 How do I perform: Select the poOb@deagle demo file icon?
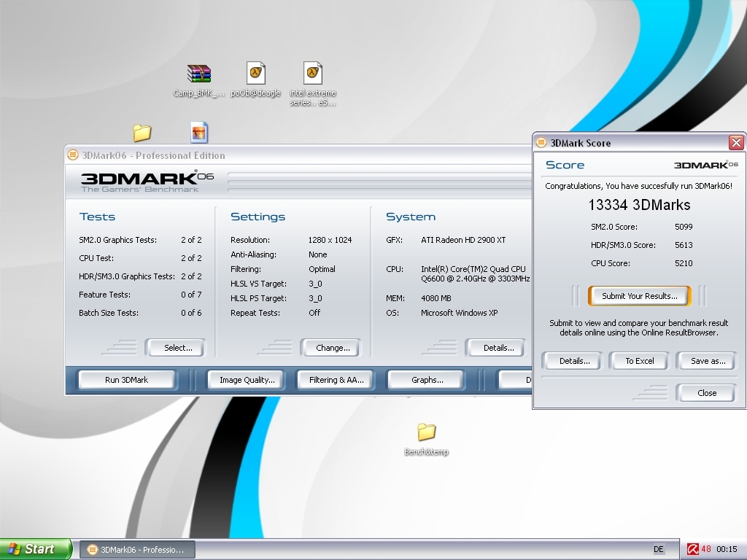(256, 74)
